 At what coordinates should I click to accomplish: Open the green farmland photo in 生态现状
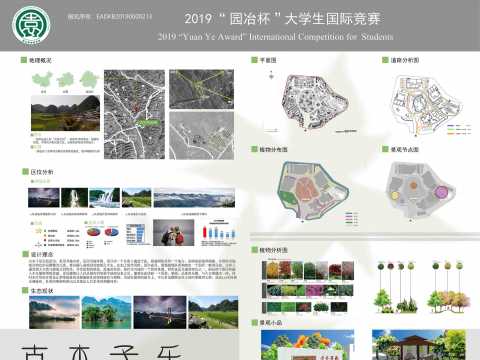pyautogui.click(x=213, y=312)
